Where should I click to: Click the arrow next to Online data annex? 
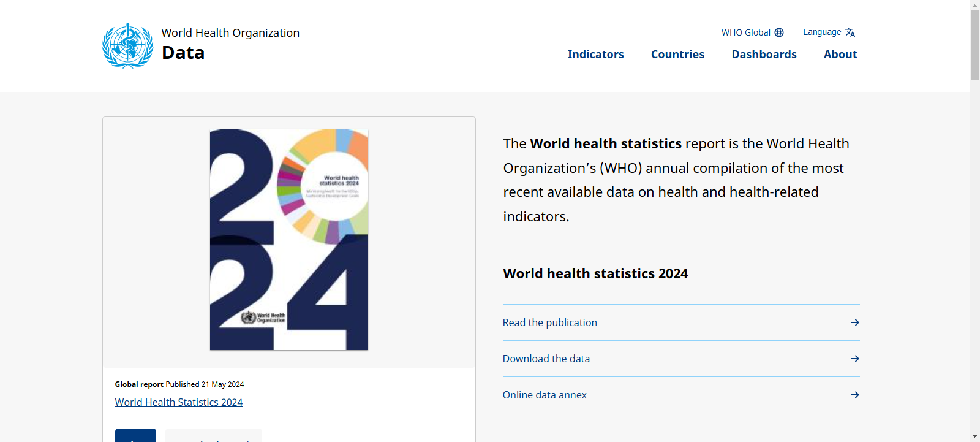pyautogui.click(x=854, y=395)
